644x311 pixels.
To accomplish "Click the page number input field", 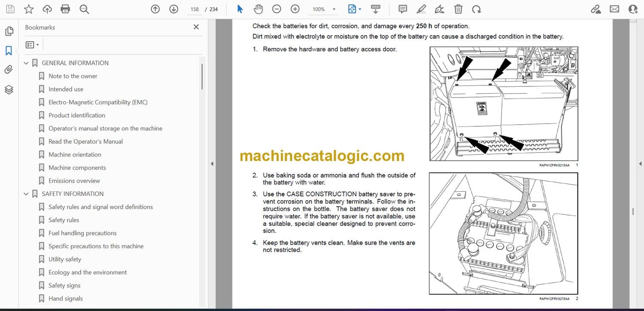I will (194, 9).
